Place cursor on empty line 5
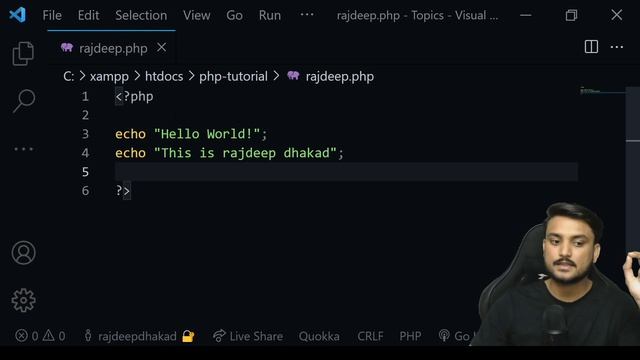The height and width of the screenshot is (360, 640). click(346, 172)
